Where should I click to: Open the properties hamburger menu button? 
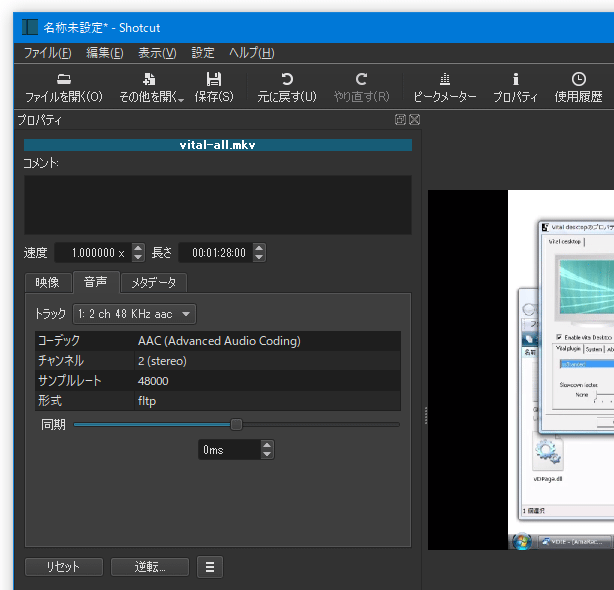tap(210, 567)
